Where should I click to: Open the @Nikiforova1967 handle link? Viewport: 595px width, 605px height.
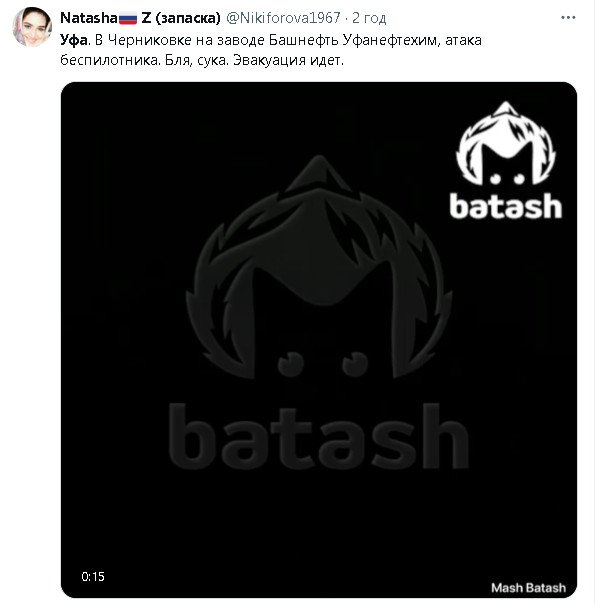point(283,18)
